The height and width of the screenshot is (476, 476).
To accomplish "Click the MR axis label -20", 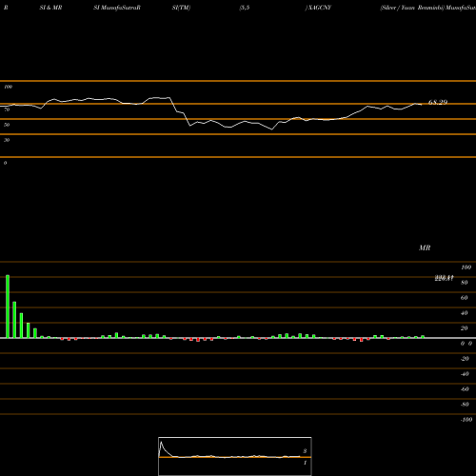I will pos(465,359).
